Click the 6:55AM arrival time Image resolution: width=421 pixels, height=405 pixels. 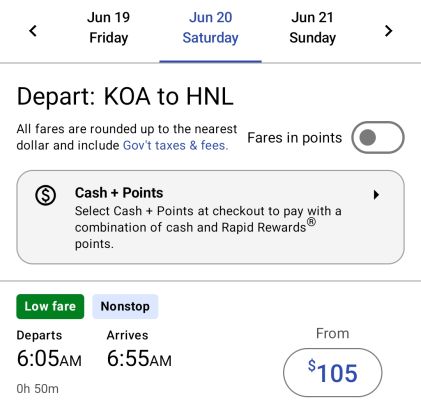(139, 359)
